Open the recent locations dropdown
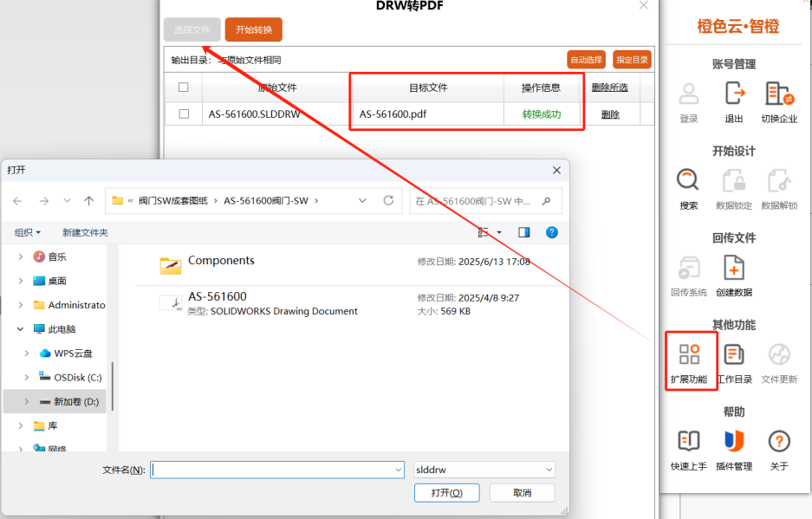812x519 pixels. click(x=67, y=201)
